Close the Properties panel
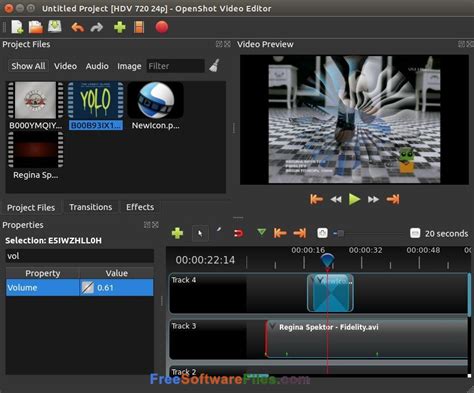Viewport: 474px width, 393px height. tap(155, 225)
